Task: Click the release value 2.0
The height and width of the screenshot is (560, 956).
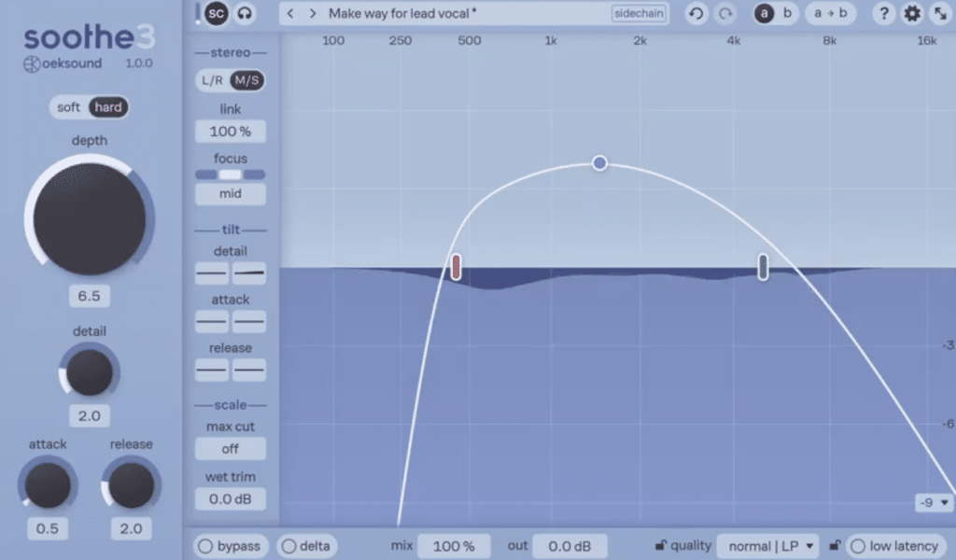Action: tap(131, 528)
